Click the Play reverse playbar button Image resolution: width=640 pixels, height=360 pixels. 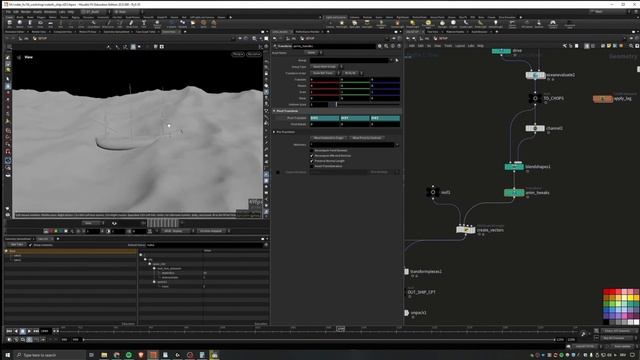[16, 331]
